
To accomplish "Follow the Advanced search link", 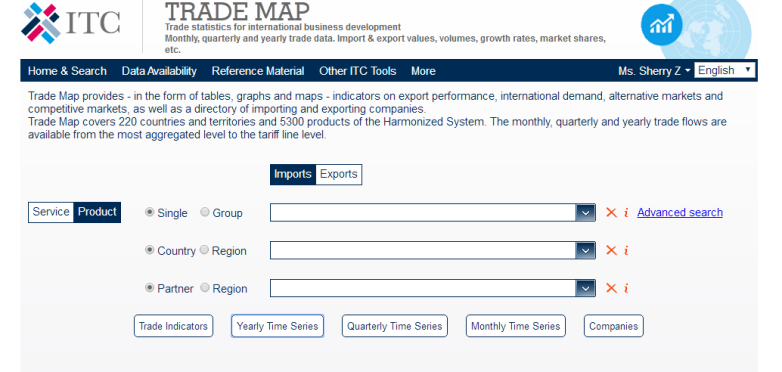I will pos(680,212).
